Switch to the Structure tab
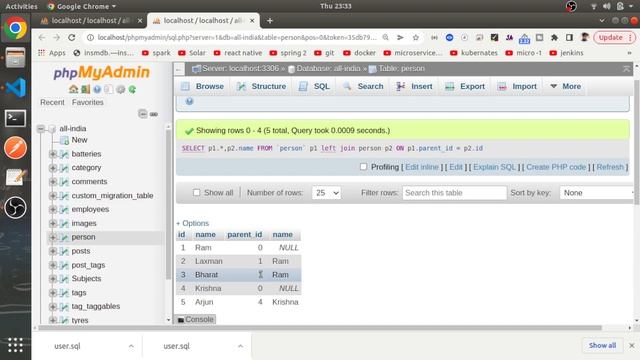The width and height of the screenshot is (640, 360). point(262,86)
